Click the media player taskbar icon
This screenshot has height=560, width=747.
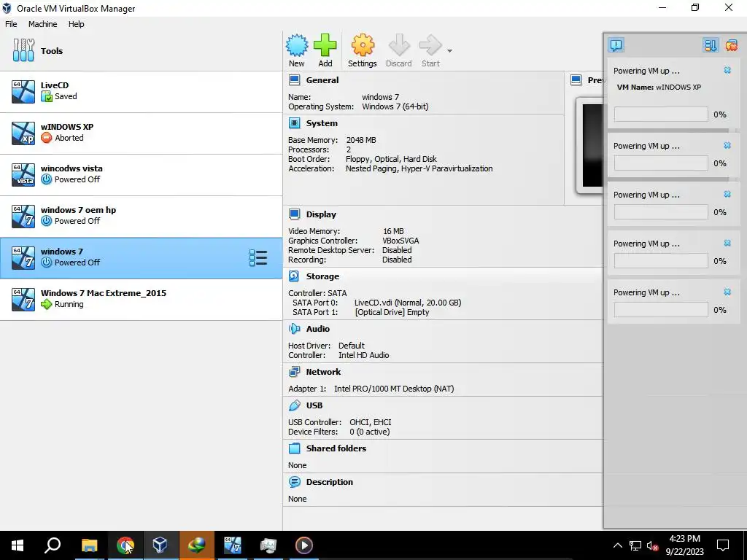tap(304, 545)
